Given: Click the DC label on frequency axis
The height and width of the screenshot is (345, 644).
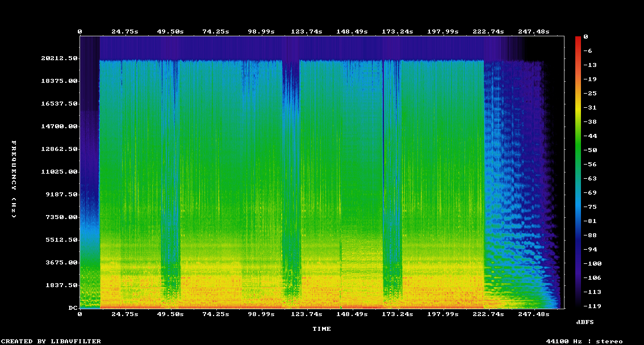Looking at the screenshot, I should click(x=73, y=308).
